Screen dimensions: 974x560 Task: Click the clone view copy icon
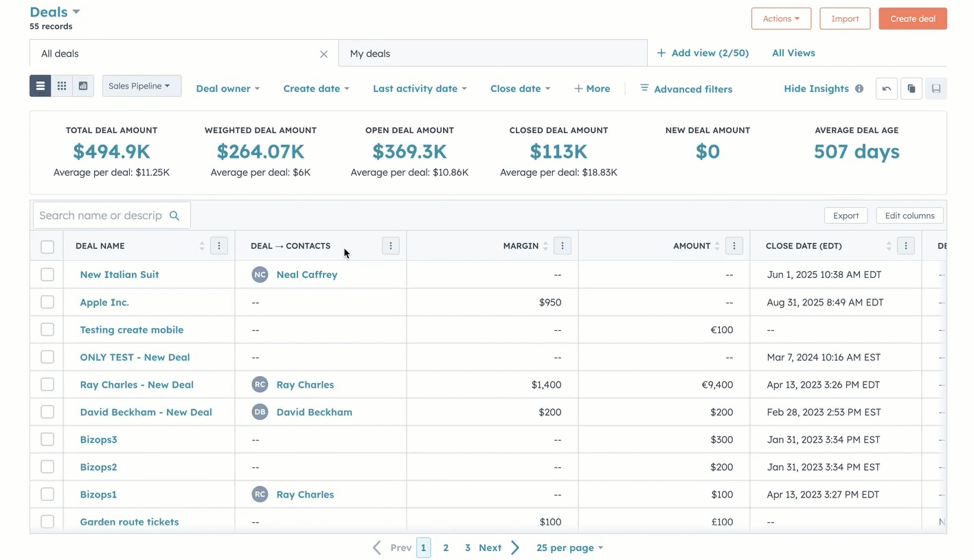coord(911,89)
